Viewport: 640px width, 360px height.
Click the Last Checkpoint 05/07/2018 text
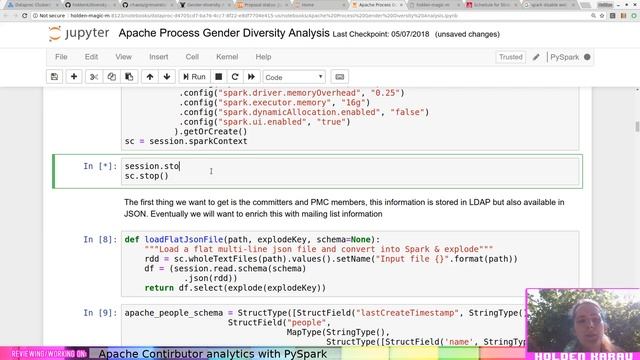pos(381,34)
